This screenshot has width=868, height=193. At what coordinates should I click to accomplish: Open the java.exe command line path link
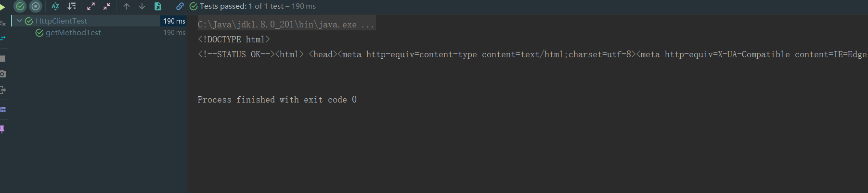tap(286, 25)
